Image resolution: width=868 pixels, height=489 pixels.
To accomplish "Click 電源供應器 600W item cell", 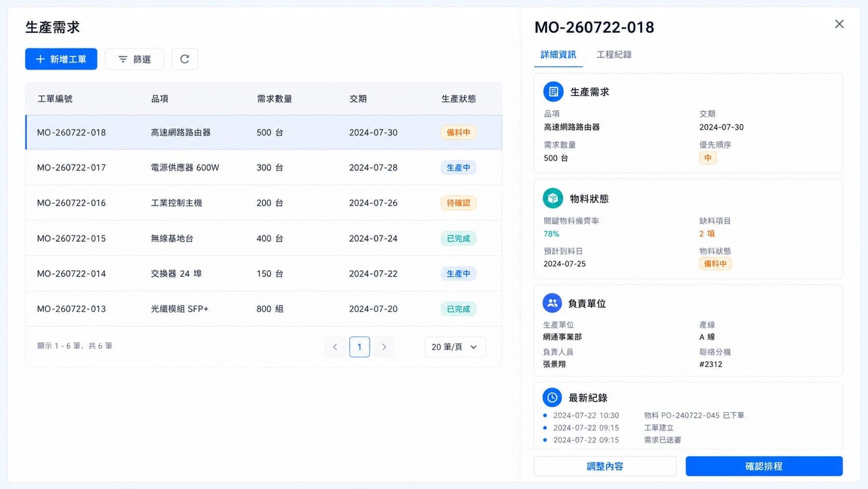I will pyautogui.click(x=185, y=168).
